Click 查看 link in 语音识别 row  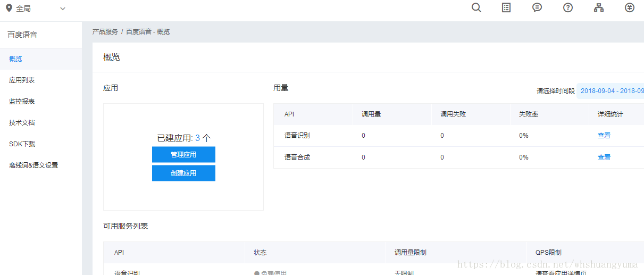tap(604, 136)
